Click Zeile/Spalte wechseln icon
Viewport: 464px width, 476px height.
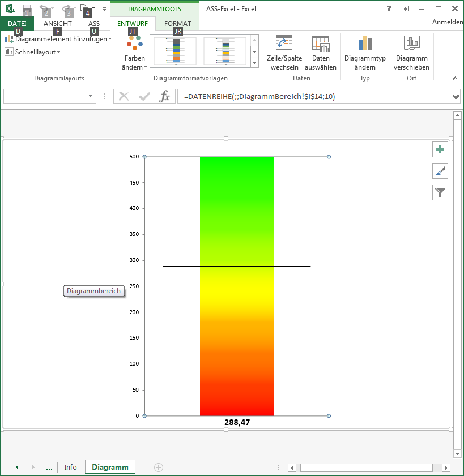pos(284,44)
